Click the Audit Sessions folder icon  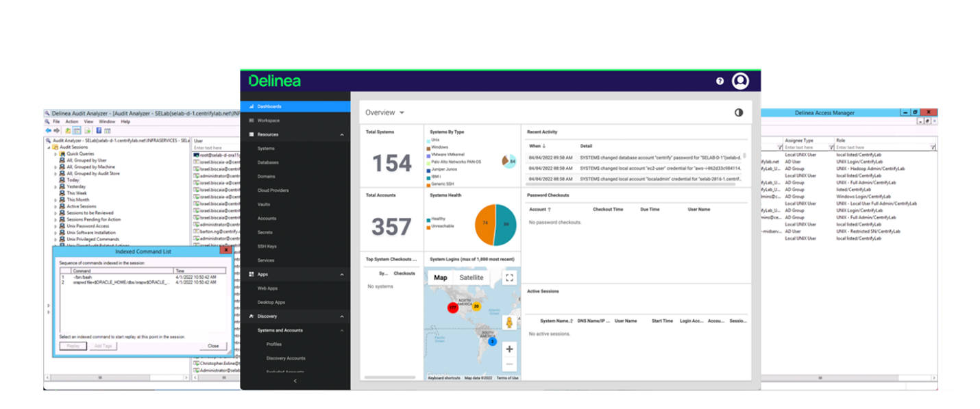coord(55,147)
